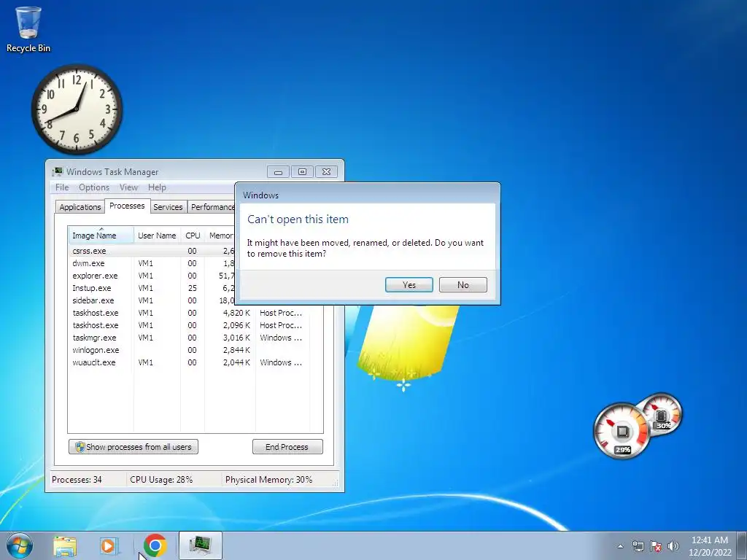Sort by Image Name column header
Image resolution: width=747 pixels, height=560 pixels.
coord(101,236)
